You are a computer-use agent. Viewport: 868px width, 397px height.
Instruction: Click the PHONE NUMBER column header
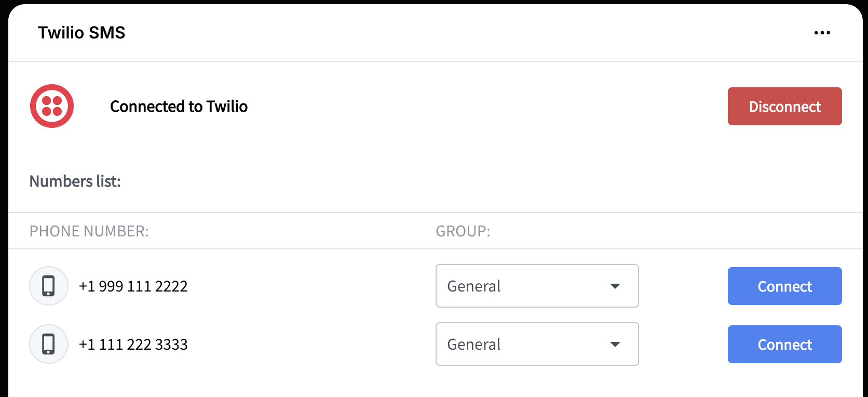click(89, 231)
